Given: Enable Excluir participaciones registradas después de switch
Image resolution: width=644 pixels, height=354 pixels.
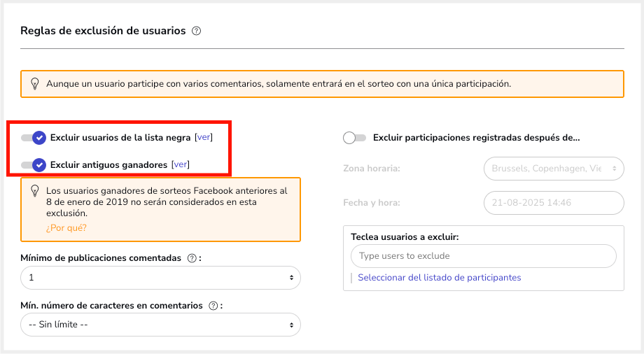Looking at the screenshot, I should point(354,138).
